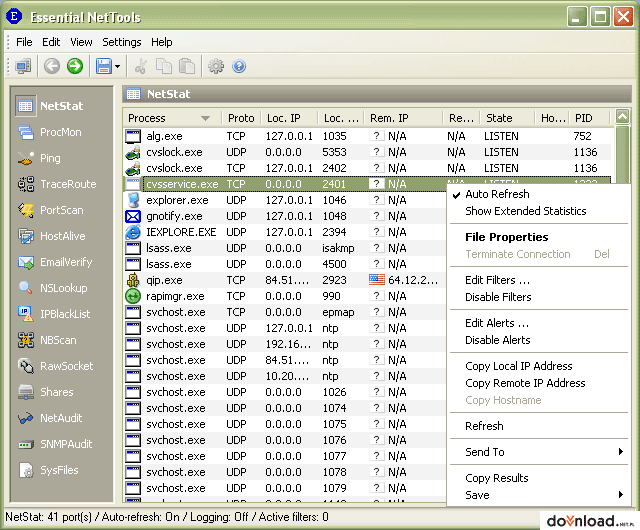640x530 pixels.
Task: Select the gnotify.exe row
Action: click(284, 216)
